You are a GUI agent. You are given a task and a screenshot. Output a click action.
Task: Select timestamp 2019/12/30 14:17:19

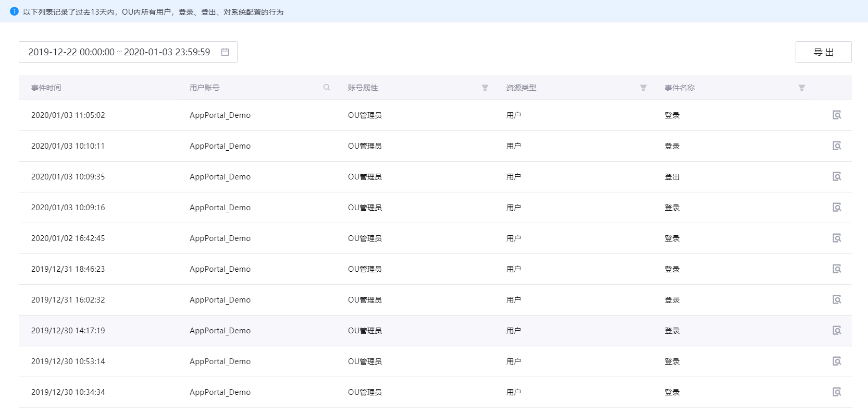(68, 331)
